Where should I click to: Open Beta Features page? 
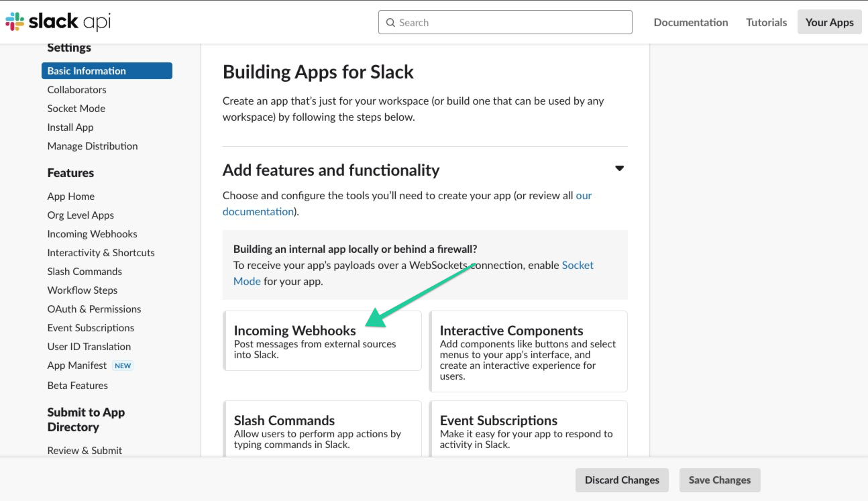(x=77, y=385)
